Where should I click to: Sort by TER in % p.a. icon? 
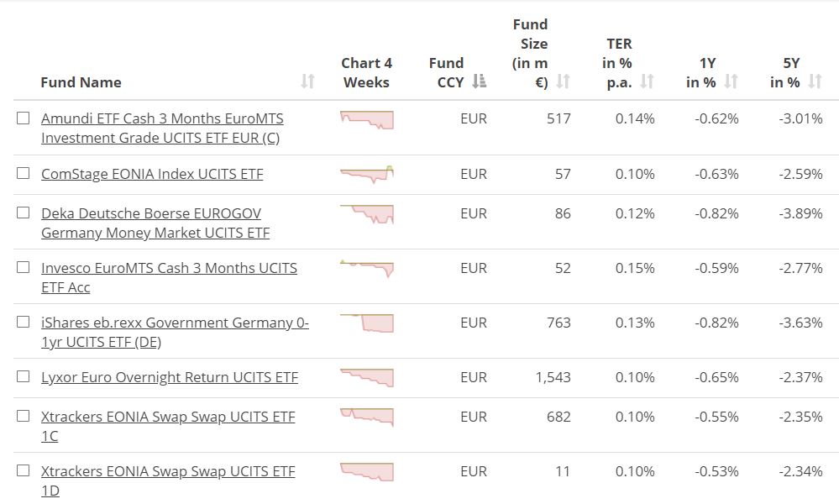647,81
